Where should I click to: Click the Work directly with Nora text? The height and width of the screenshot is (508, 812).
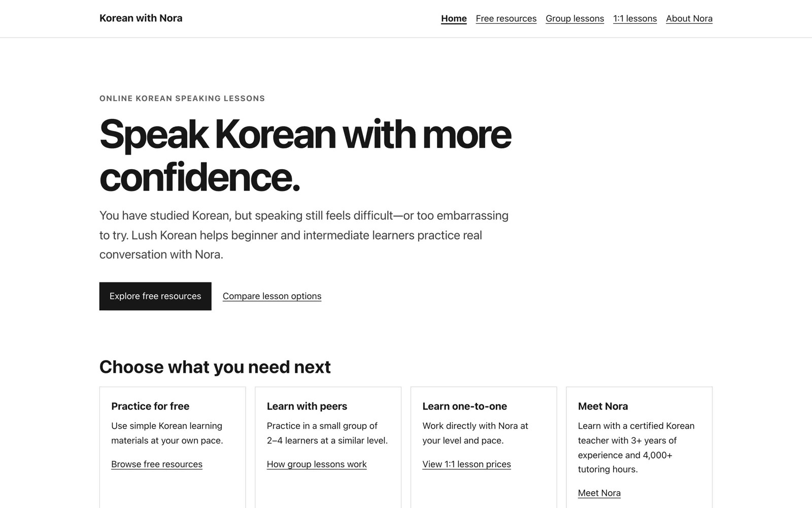(475, 433)
